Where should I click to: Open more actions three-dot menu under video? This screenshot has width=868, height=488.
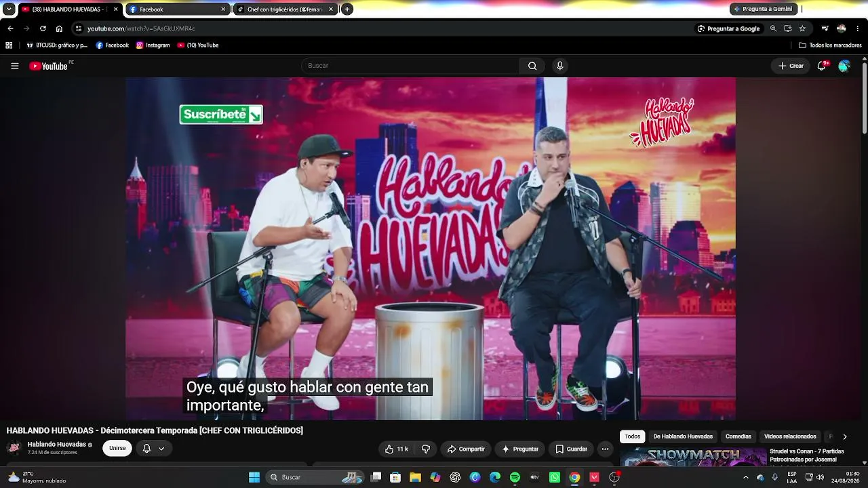(x=605, y=449)
